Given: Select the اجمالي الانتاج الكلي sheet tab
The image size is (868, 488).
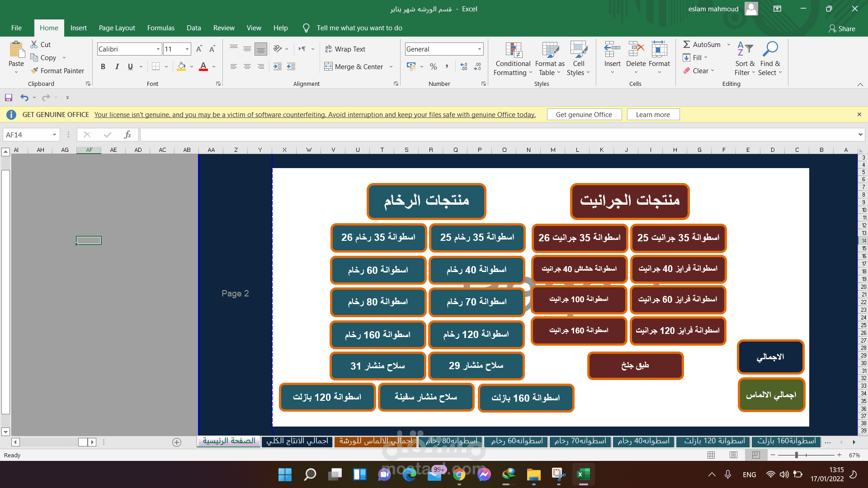Looking at the screenshot, I should [297, 441].
